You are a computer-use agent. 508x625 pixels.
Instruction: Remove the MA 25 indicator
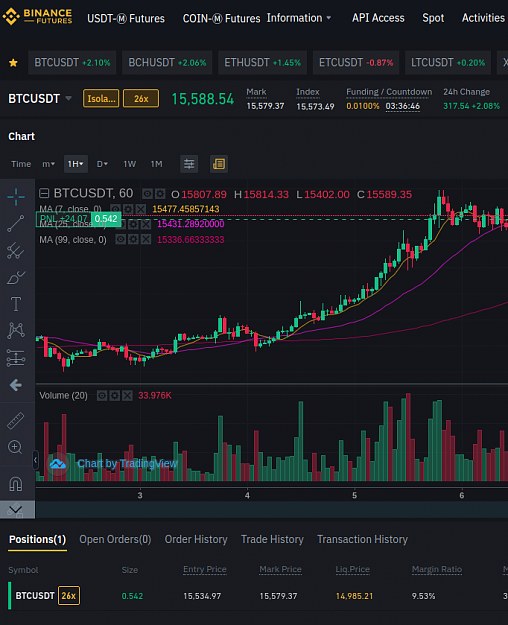tap(146, 224)
